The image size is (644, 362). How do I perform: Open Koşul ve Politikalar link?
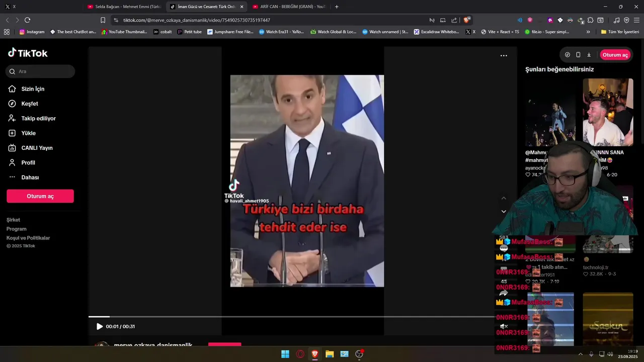click(x=28, y=238)
